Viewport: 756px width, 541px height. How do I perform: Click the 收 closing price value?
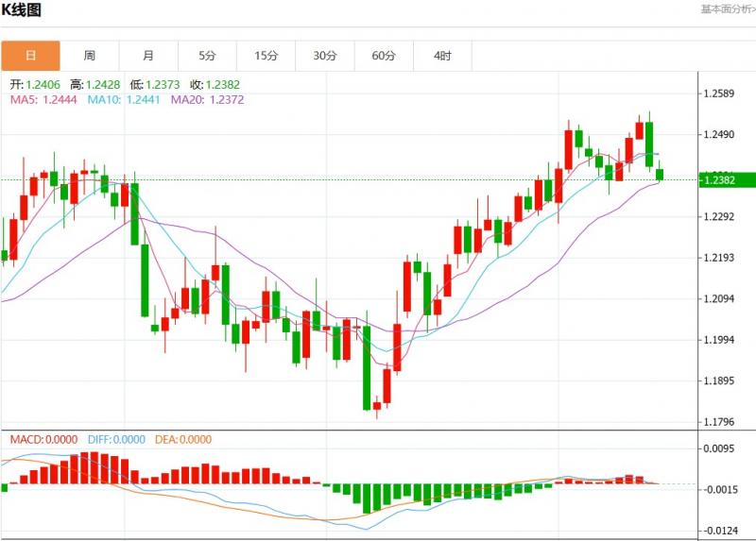coord(210,84)
